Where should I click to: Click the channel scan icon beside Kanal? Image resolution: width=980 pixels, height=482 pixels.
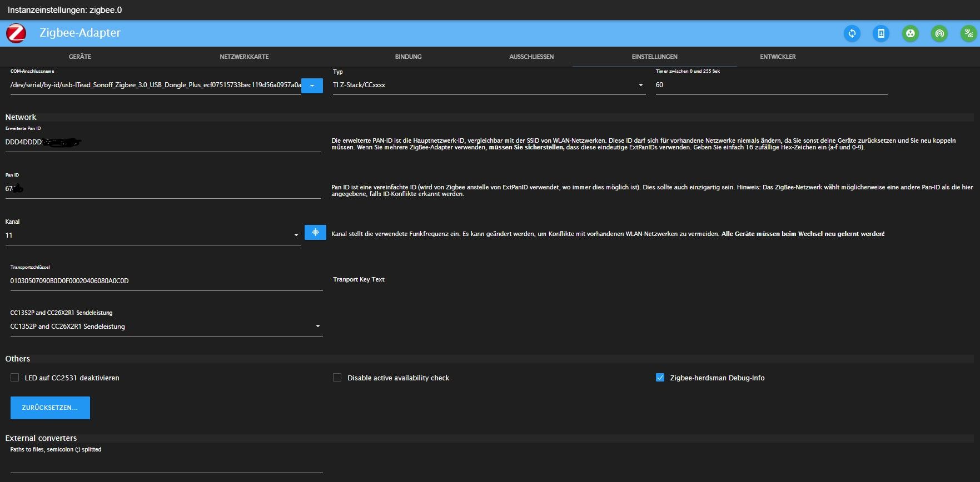click(315, 233)
